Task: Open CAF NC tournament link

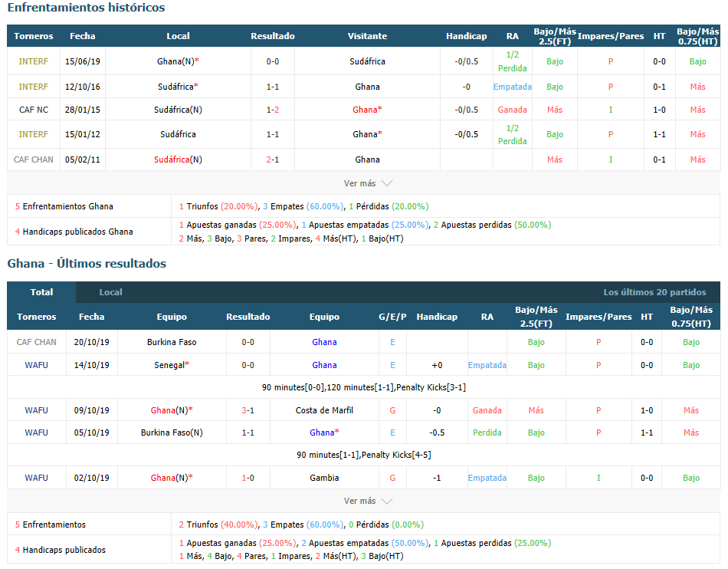Action: (x=34, y=110)
